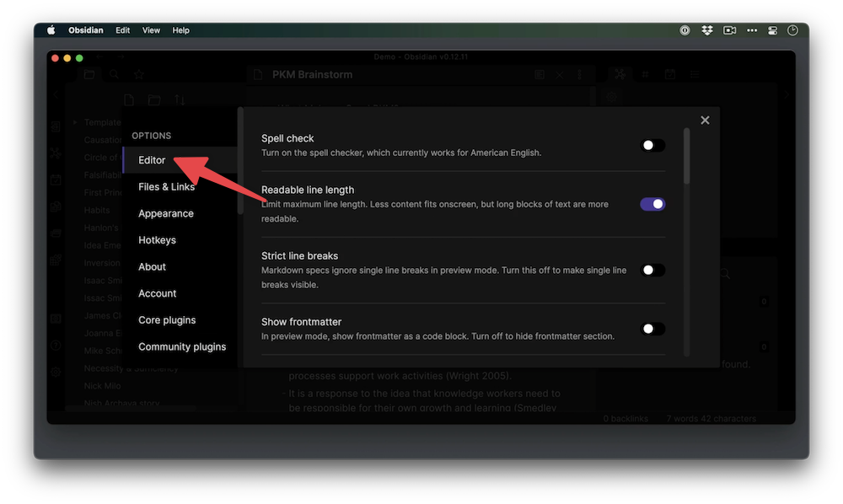Image resolution: width=843 pixels, height=504 pixels.
Task: Open the Help menu
Action: point(180,30)
